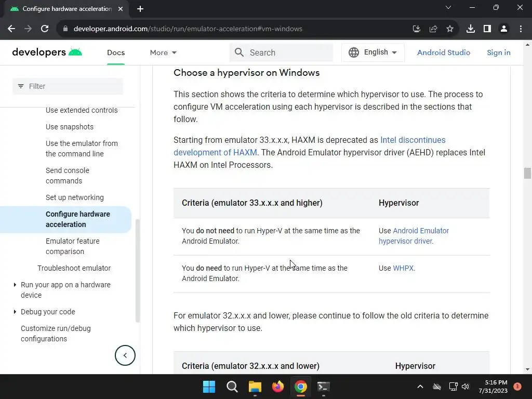The image size is (532, 399).
Task: Share this page via the share icon
Action: 433,29
